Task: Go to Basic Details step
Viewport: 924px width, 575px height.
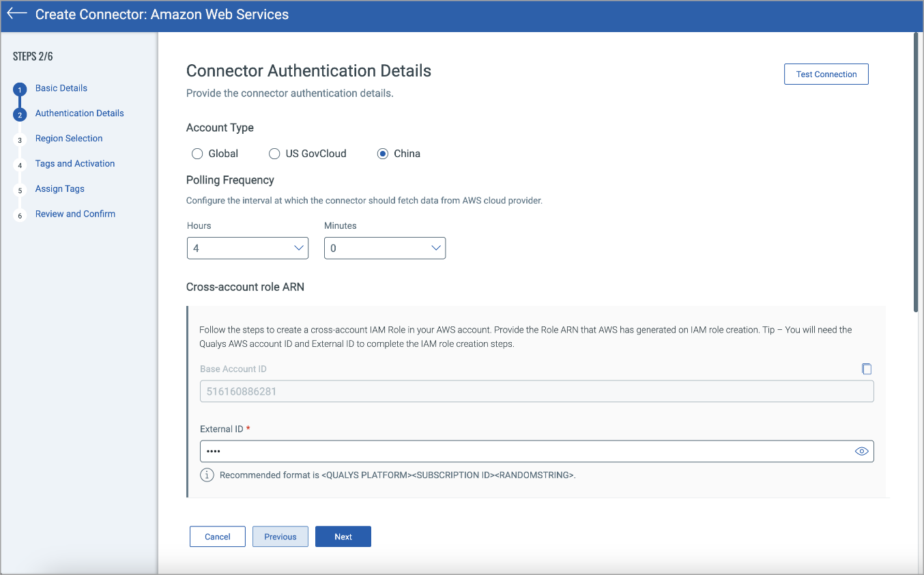Action: click(x=61, y=88)
